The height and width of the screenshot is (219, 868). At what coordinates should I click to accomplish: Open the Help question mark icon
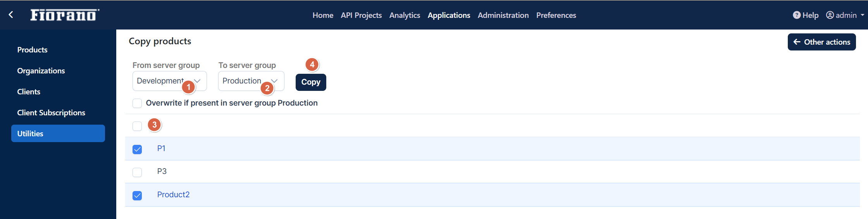[x=797, y=15]
